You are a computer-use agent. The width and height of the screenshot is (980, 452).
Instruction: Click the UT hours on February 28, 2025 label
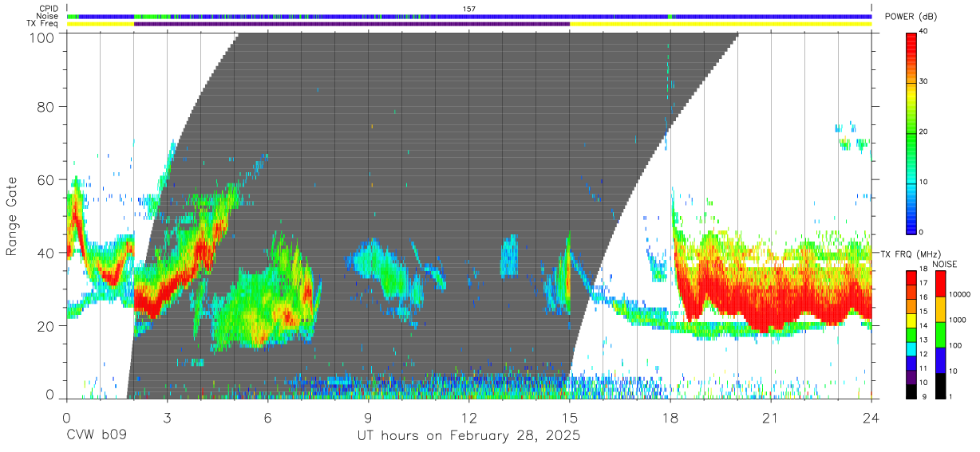[x=469, y=436]
